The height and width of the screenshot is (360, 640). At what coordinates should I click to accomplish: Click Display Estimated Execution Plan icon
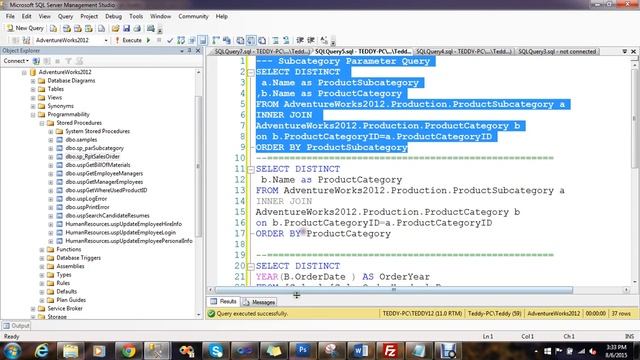pyautogui.click(x=181, y=40)
